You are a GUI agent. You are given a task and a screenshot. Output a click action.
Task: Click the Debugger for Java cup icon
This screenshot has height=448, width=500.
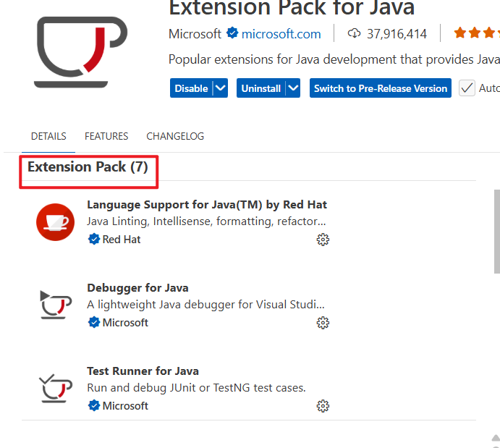click(x=56, y=305)
